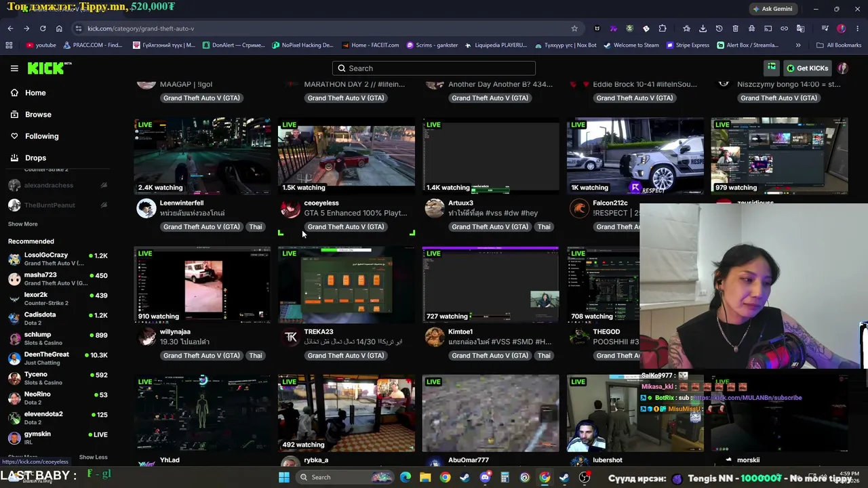Open DeenTheGreat recommended channel
The height and width of the screenshot is (488, 868).
tap(58, 358)
